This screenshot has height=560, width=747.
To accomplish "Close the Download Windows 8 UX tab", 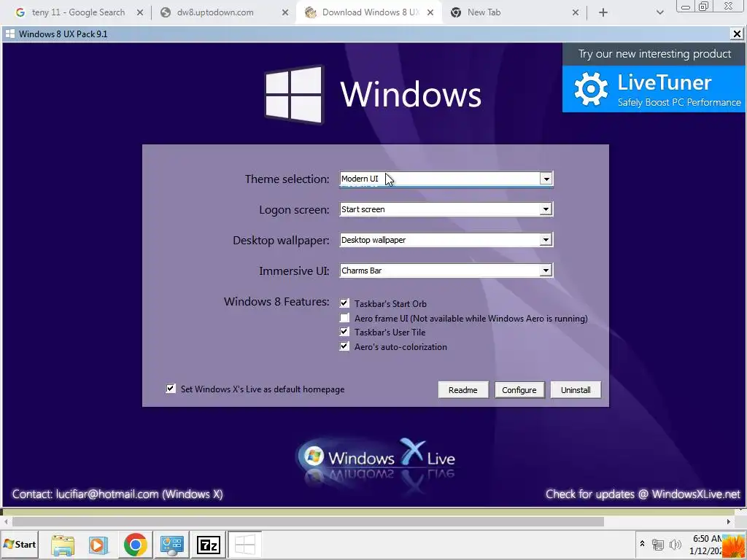I will click(x=430, y=12).
